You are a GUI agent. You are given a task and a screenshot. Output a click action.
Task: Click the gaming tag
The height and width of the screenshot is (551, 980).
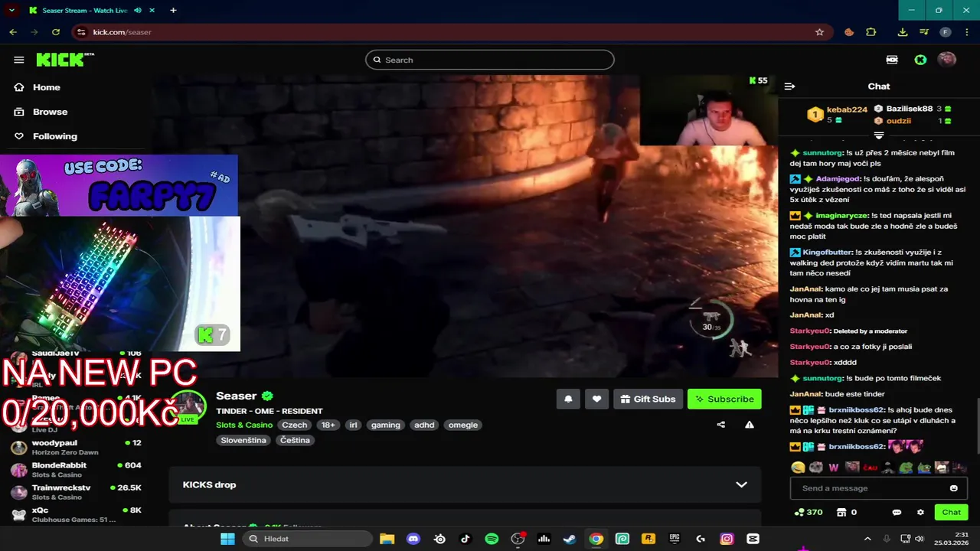click(x=386, y=425)
